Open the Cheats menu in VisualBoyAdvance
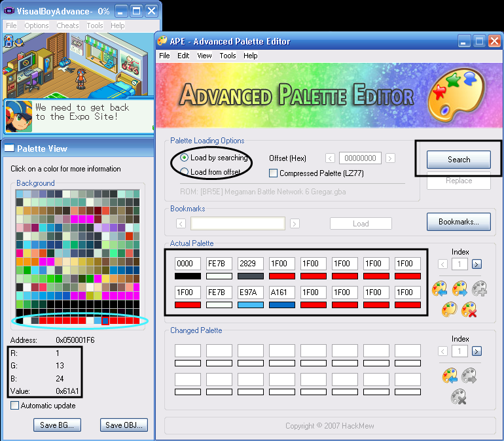 67,26
